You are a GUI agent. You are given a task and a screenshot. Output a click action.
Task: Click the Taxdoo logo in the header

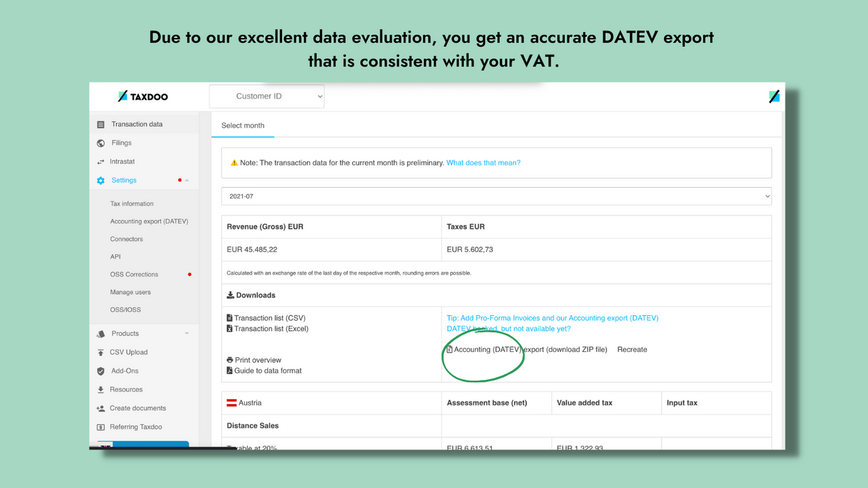pos(142,96)
